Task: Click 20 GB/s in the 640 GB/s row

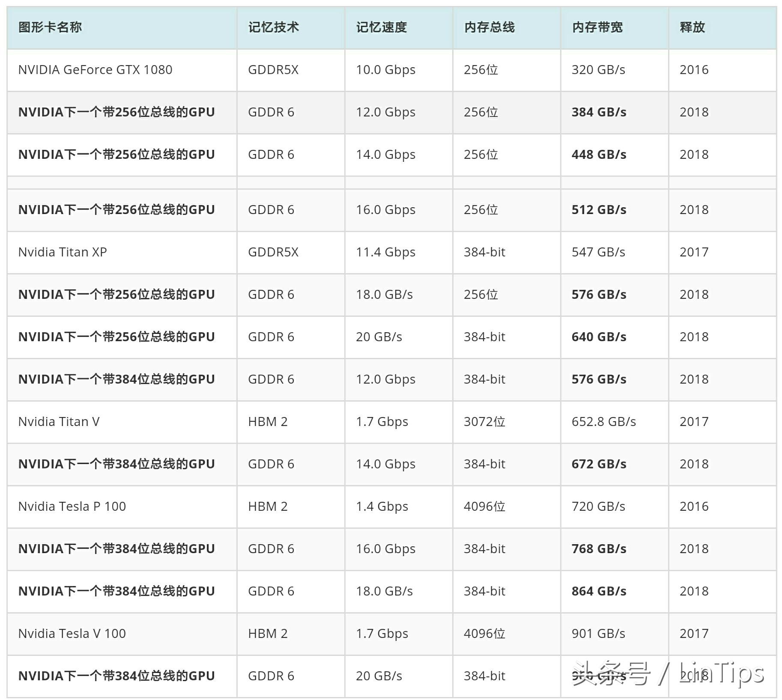Action: coord(379,337)
